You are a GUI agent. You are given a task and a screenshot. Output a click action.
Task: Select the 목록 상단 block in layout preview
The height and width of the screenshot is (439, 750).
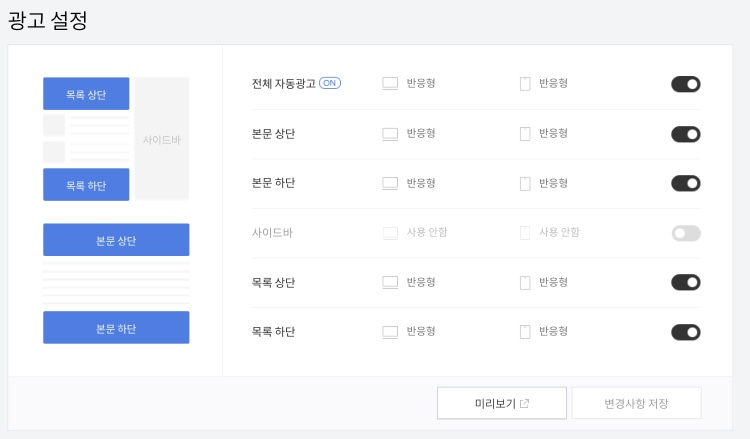click(x=86, y=94)
